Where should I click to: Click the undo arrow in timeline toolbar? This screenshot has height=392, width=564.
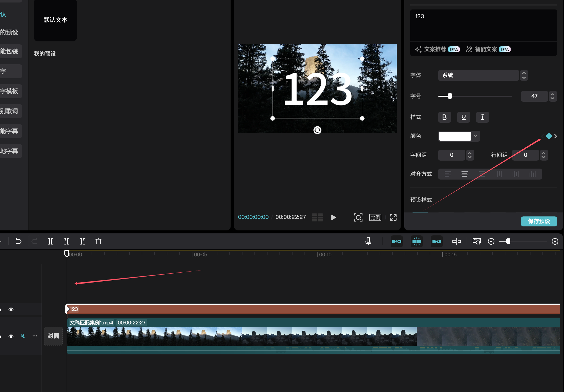pos(18,241)
